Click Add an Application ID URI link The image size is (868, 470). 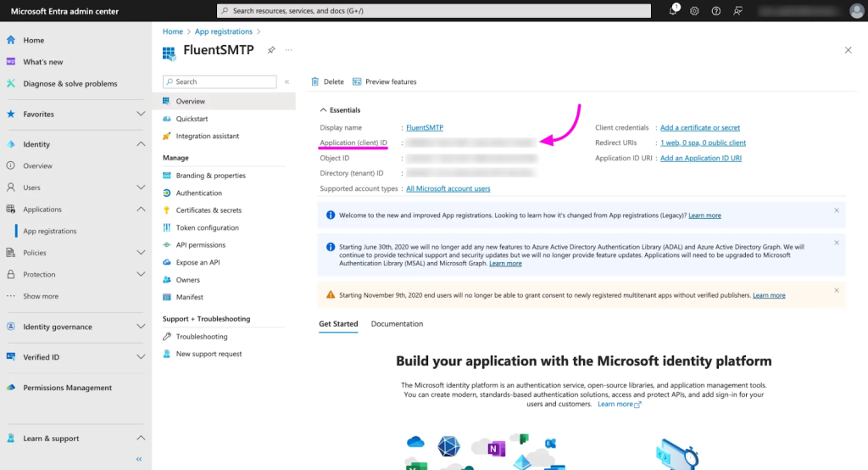[700, 159]
